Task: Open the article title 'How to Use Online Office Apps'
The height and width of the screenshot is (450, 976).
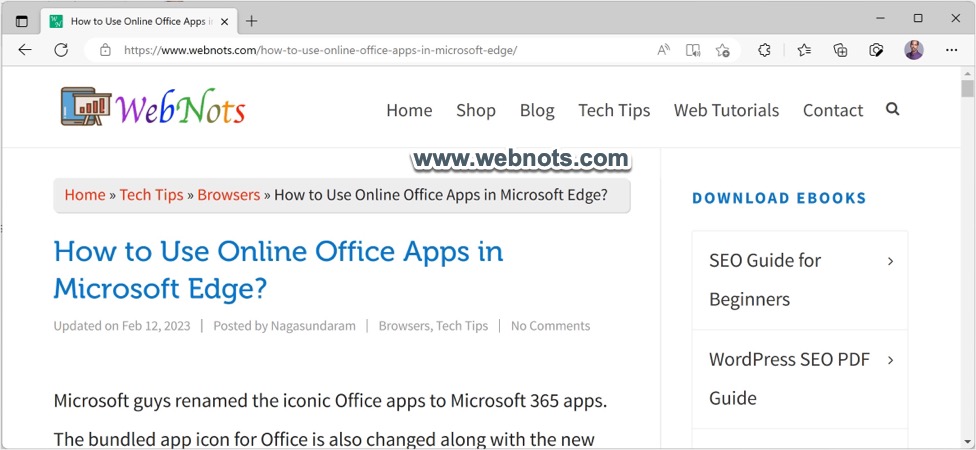Action: 278,270
